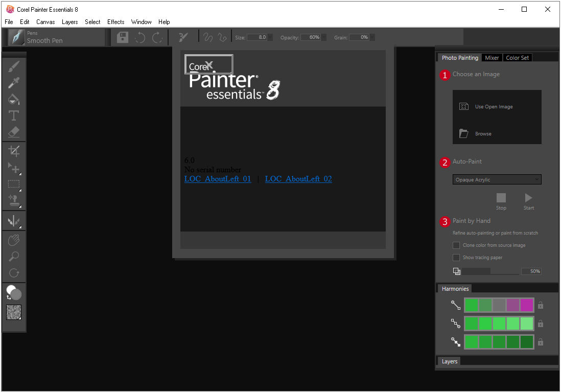Open the Edit menu
Viewport: 561px width, 392px height.
click(25, 22)
